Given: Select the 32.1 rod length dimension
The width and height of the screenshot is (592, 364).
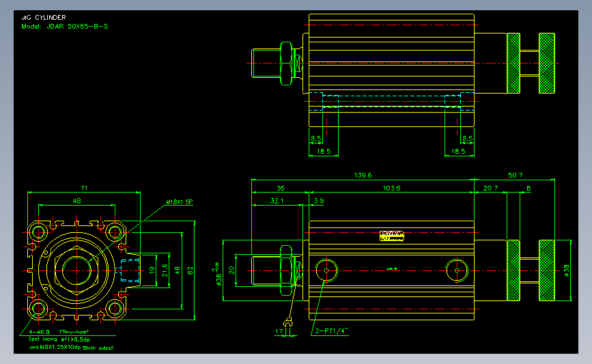Looking at the screenshot, I should (277, 201).
